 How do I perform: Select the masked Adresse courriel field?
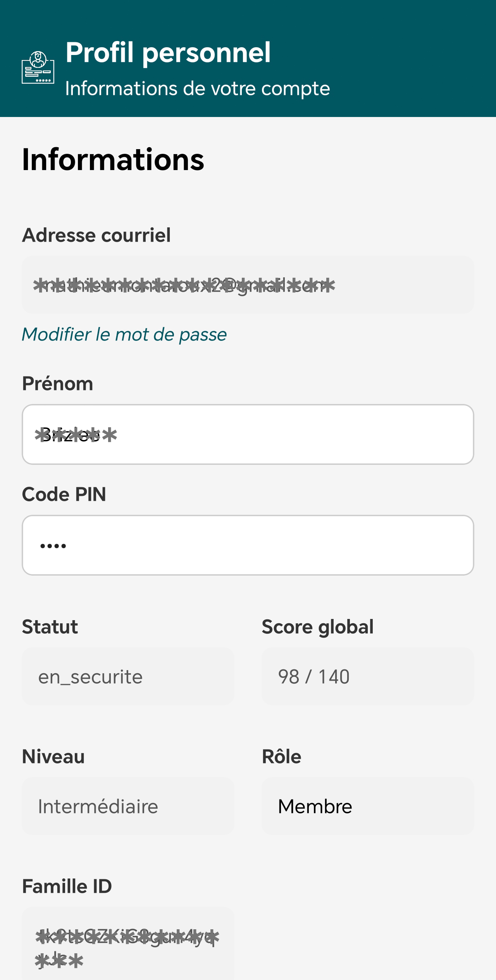click(x=248, y=285)
